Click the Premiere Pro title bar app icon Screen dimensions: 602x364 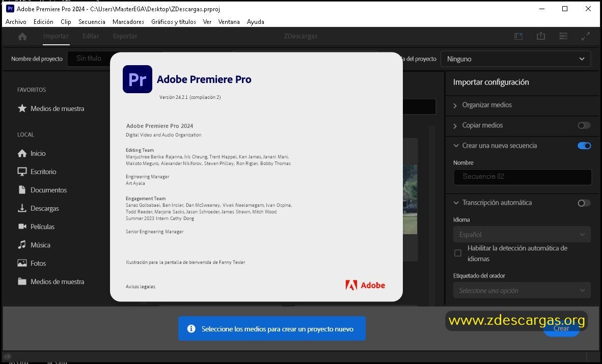pyautogui.click(x=10, y=9)
